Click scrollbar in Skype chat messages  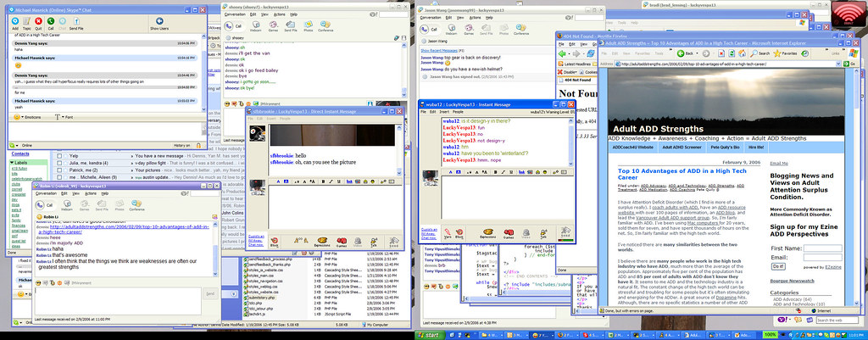pyautogui.click(x=204, y=73)
